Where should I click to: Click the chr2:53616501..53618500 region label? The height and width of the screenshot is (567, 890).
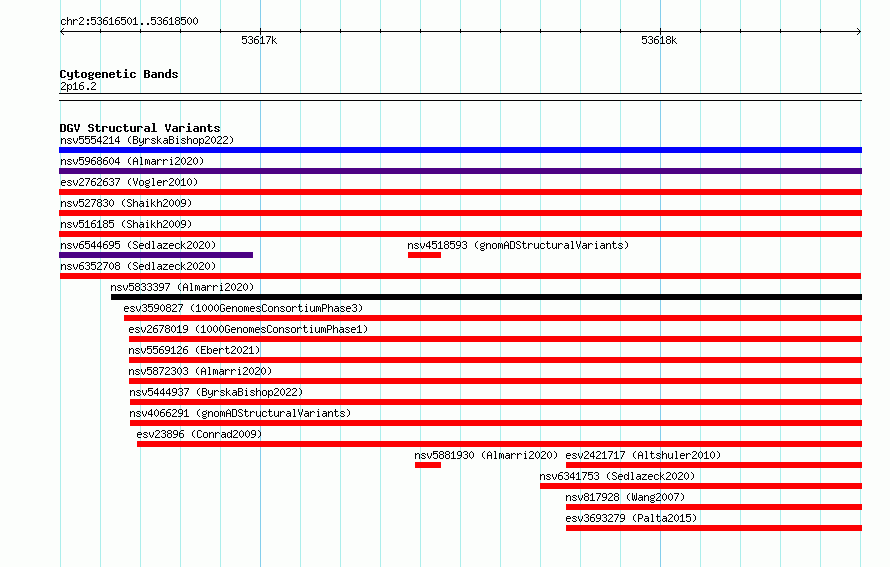click(x=129, y=21)
